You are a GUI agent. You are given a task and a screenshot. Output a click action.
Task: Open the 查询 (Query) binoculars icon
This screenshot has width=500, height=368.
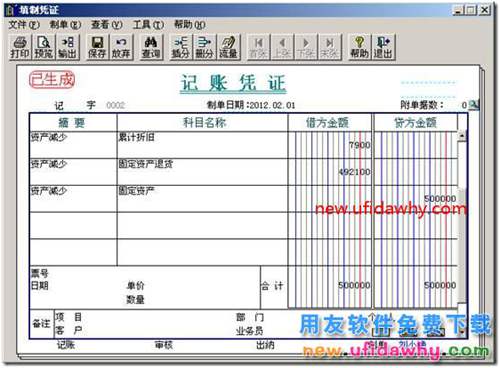point(151,47)
